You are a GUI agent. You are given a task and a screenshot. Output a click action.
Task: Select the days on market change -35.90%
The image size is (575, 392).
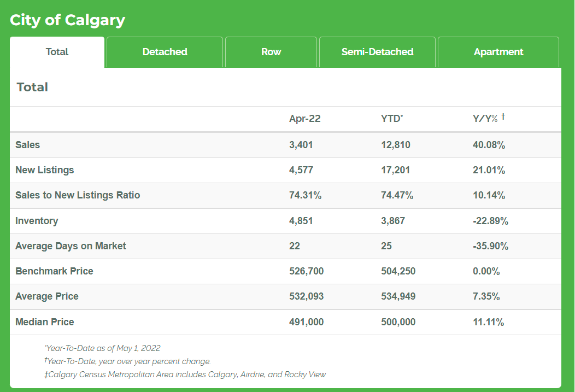coord(490,246)
